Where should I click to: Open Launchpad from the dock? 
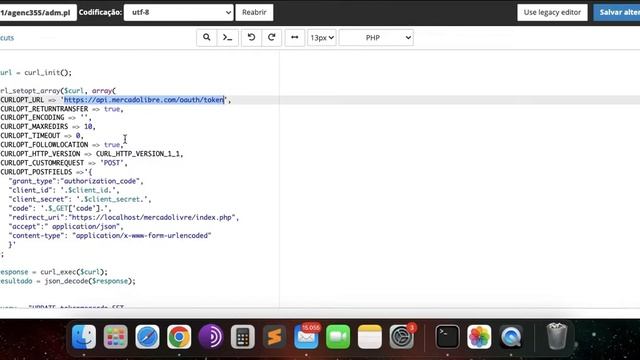click(x=116, y=337)
